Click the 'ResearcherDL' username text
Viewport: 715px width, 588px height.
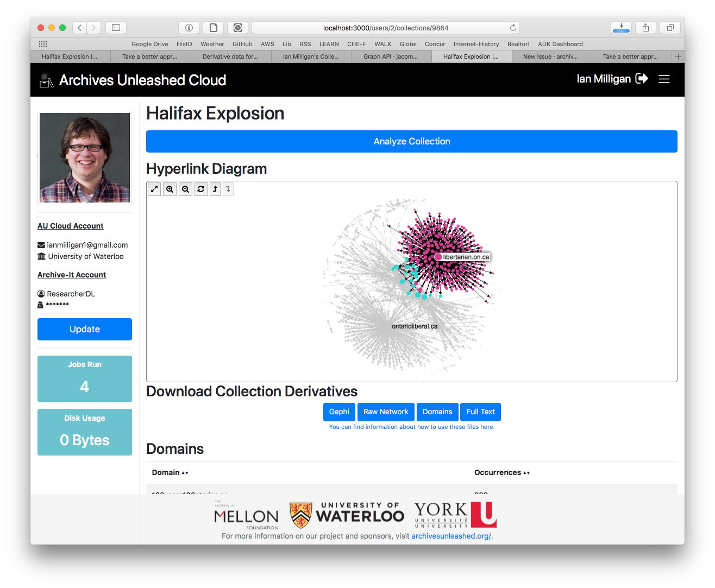[x=71, y=294]
